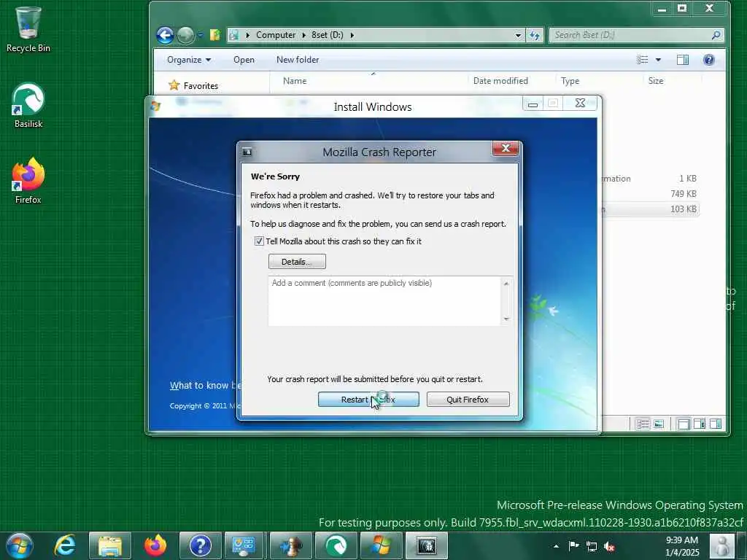Minimize the Install Windows window
This screenshot has width=747, height=560.
pos(533,104)
